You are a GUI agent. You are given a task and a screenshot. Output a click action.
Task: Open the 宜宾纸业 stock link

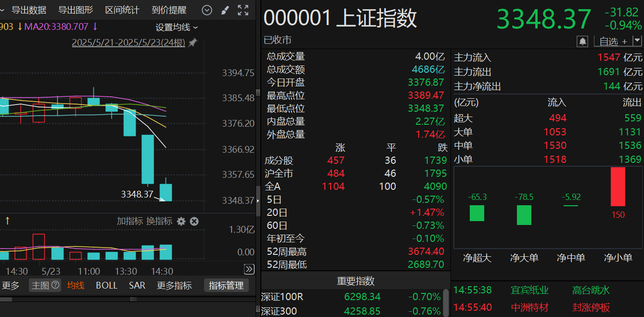point(530,290)
